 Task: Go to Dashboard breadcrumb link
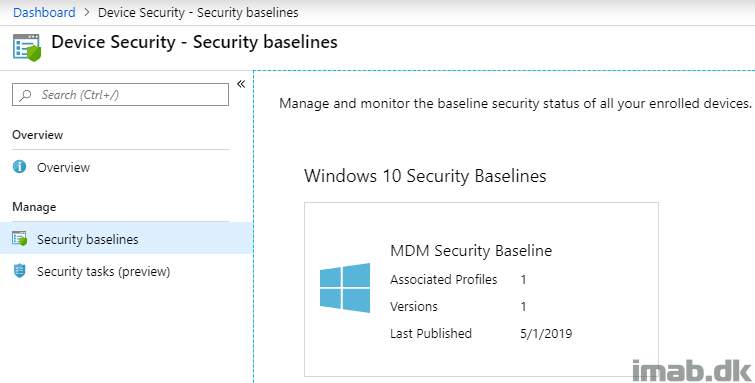(44, 13)
